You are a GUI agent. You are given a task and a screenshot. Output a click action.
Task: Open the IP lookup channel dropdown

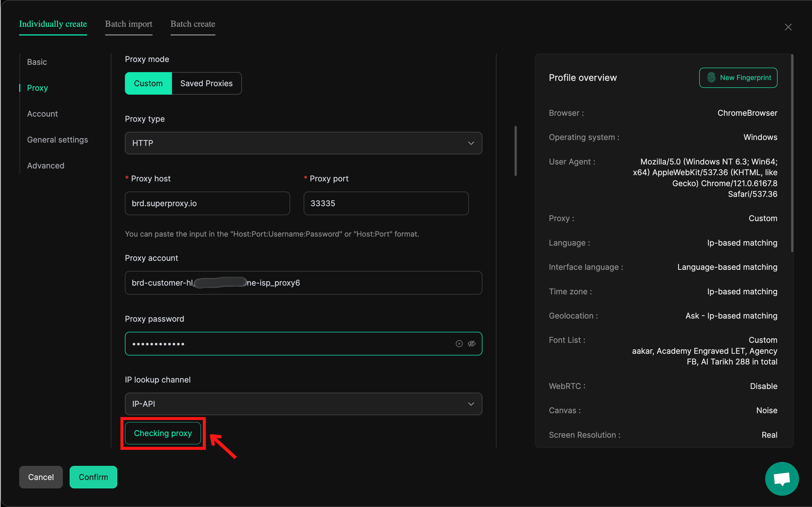point(303,404)
